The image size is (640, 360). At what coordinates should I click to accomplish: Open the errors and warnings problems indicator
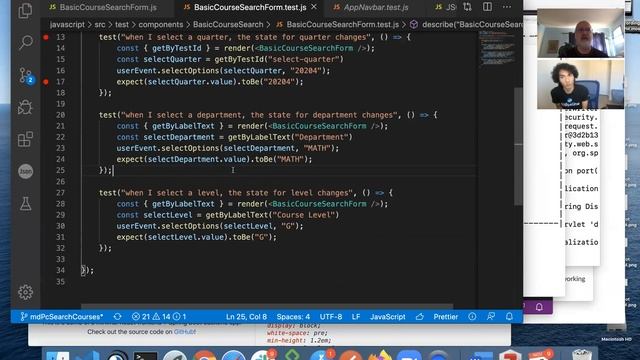point(159,317)
